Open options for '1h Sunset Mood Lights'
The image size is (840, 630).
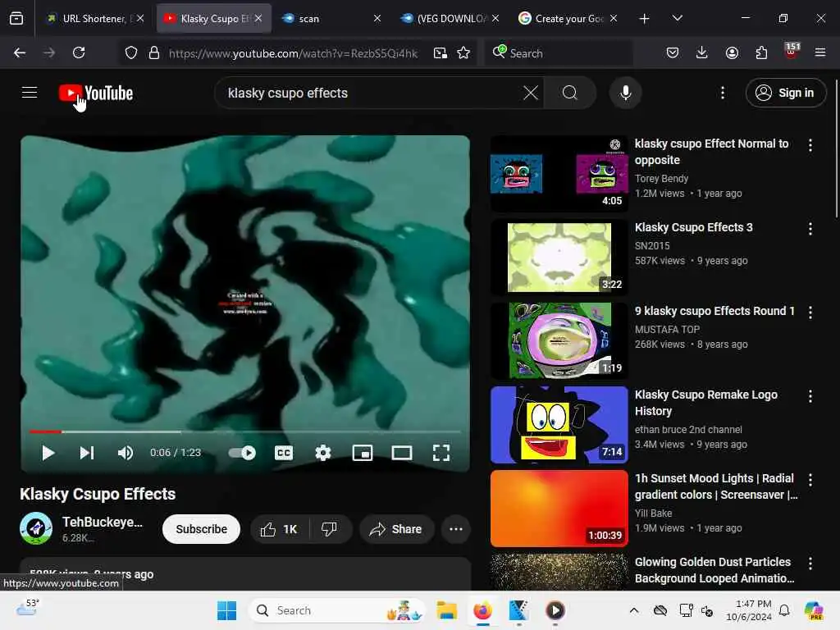[x=810, y=480]
